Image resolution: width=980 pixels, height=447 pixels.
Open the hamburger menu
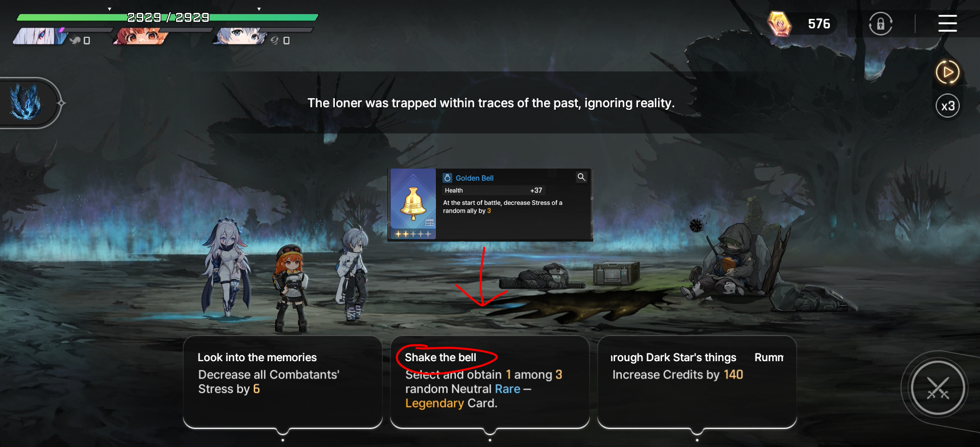(947, 23)
